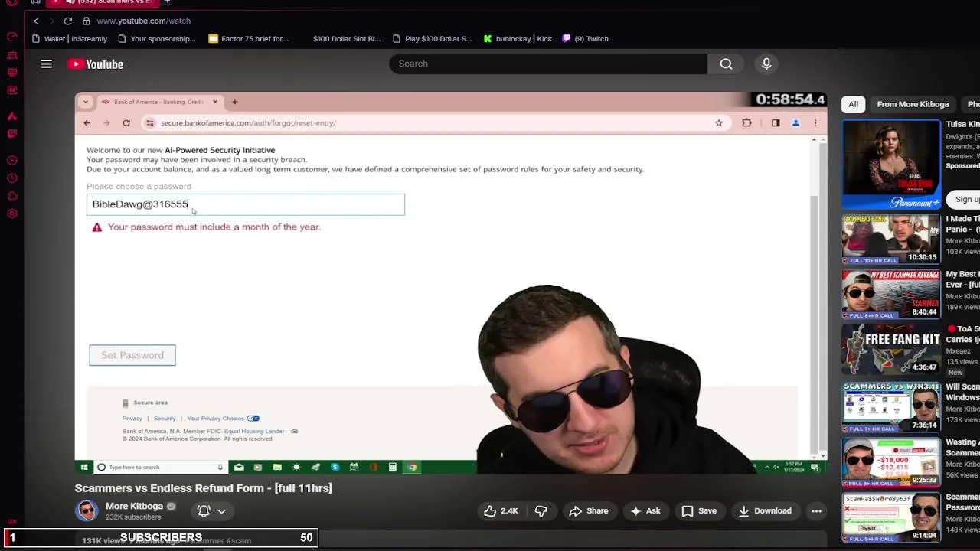Toggle the side panel icon in the inner Chrome
The image size is (980, 551).
coord(776,122)
